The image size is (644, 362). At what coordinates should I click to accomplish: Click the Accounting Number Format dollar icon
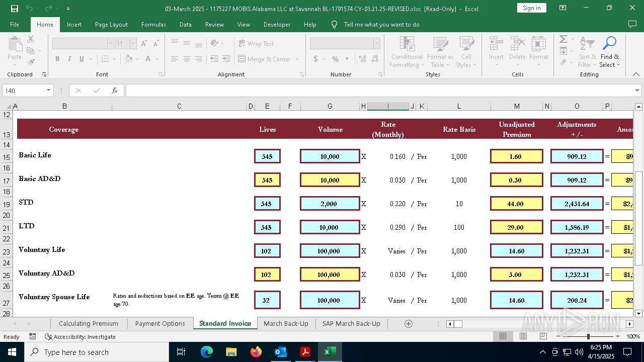pos(316,59)
